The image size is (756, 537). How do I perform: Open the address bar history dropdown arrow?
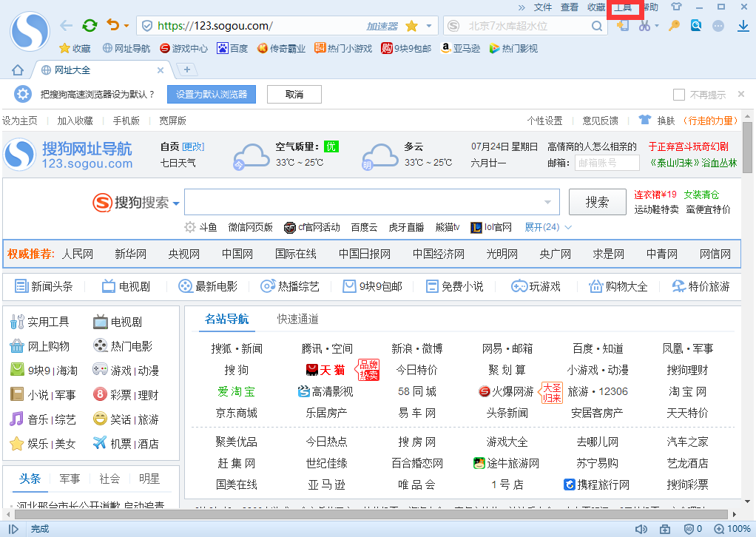click(x=428, y=26)
